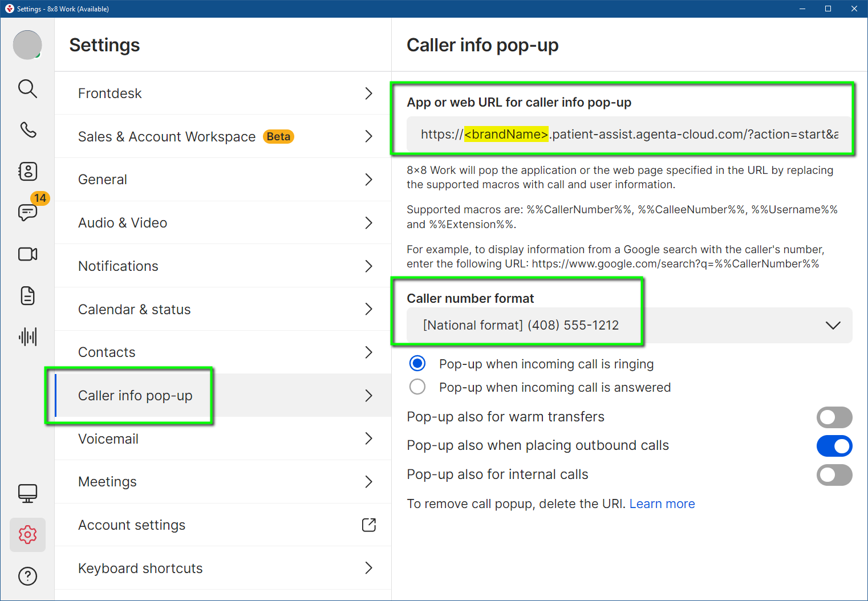
Task: Open the voicemail waveform icon
Action: click(27, 337)
